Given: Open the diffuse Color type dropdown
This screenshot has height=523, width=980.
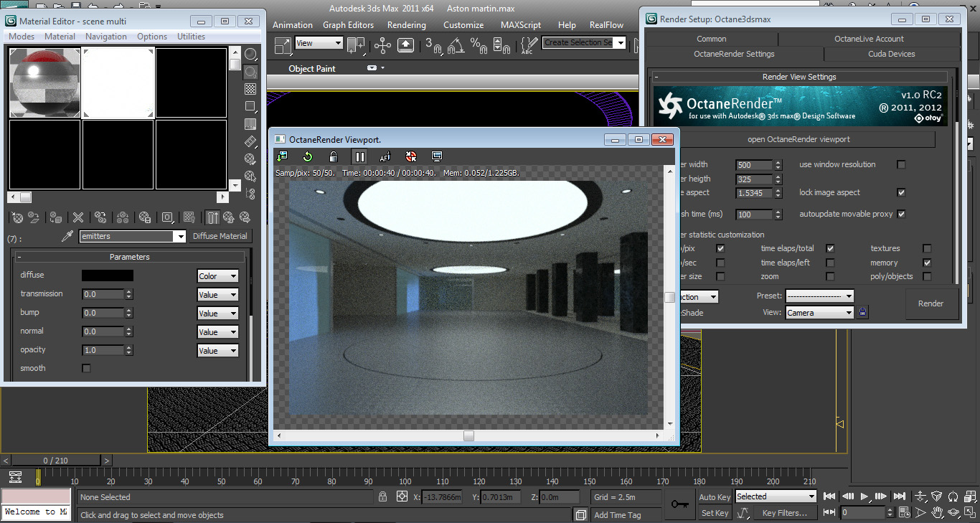Looking at the screenshot, I should click(217, 276).
